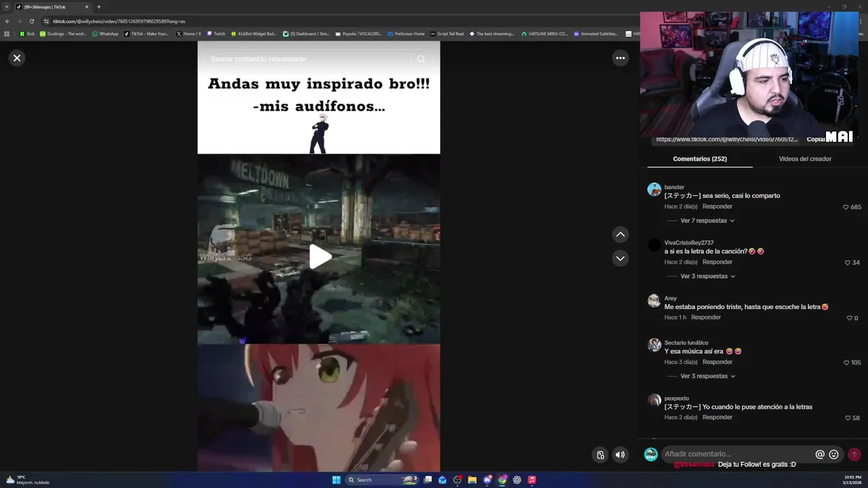Open the Home / X bookmark
Image resolution: width=868 pixels, height=488 pixels.
click(189, 33)
